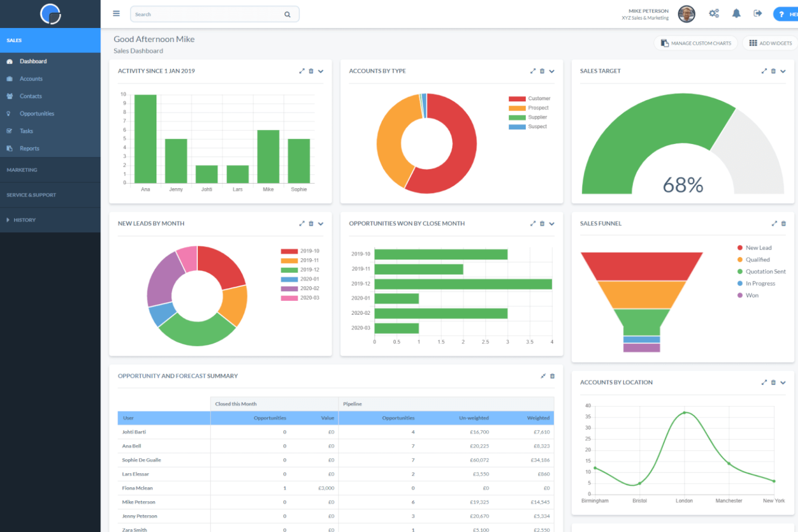
Task: Click the Tasks icon in the sidebar
Action: click(x=10, y=130)
